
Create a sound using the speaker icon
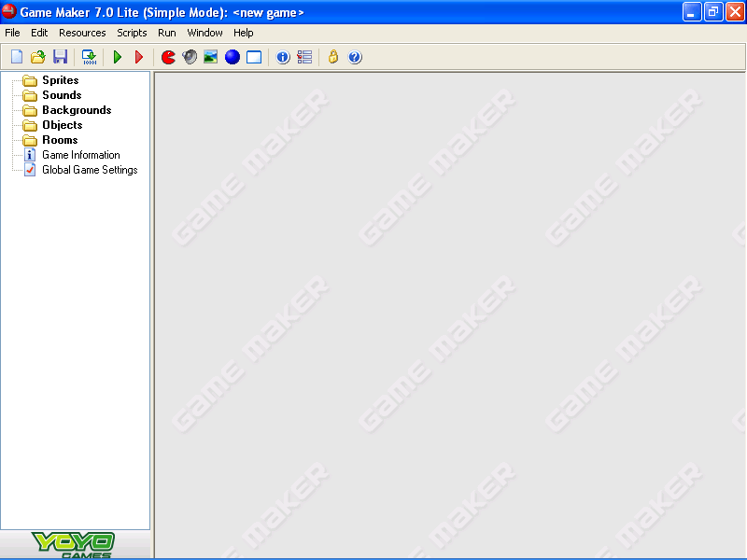click(x=189, y=57)
